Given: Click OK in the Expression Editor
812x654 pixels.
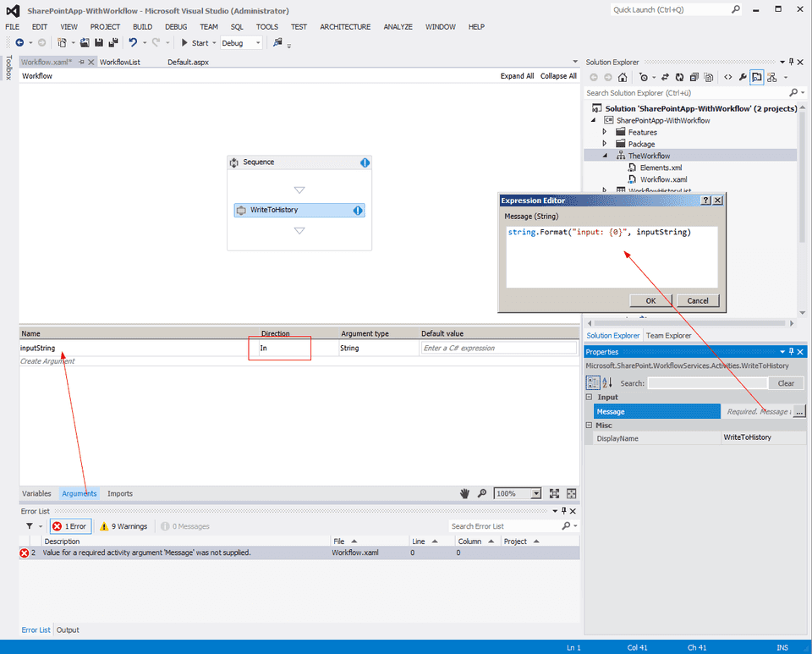Looking at the screenshot, I should coord(650,300).
